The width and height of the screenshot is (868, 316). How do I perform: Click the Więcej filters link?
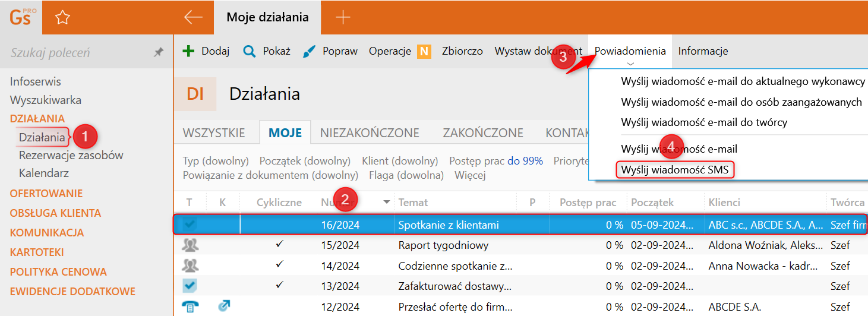470,175
